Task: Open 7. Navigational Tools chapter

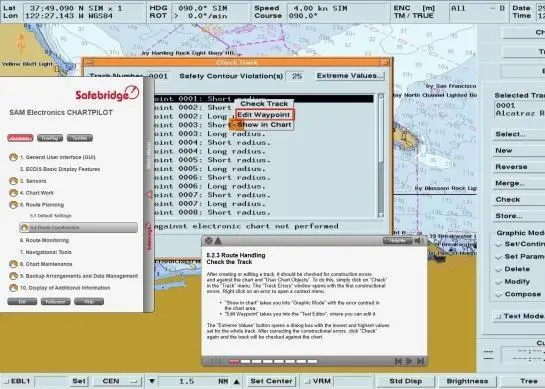Action: coord(46,252)
